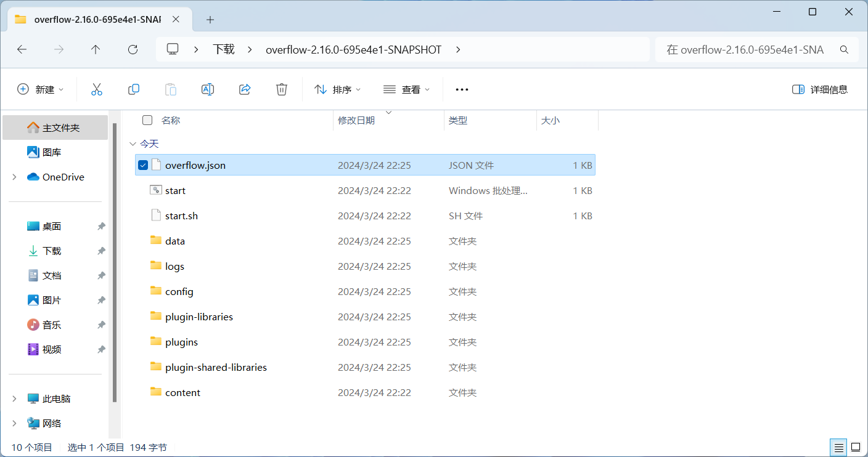The width and height of the screenshot is (868, 457).
Task: Toggle the 详细信息 details pane
Action: 820,89
